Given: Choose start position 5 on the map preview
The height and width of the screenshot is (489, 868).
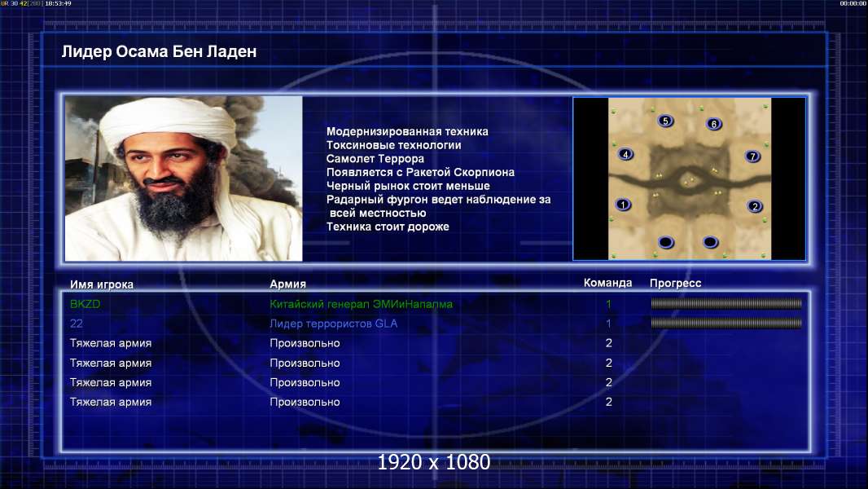Looking at the screenshot, I should [665, 121].
